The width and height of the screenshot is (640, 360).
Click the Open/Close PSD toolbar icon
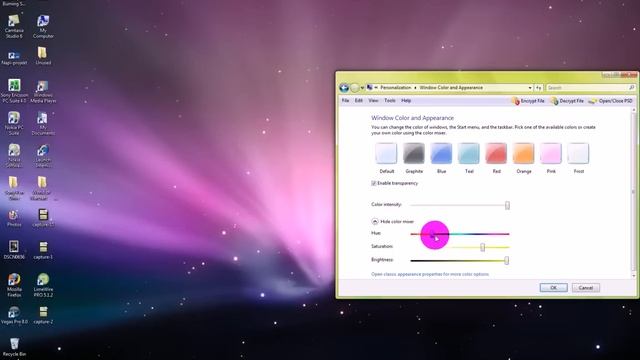(610, 100)
